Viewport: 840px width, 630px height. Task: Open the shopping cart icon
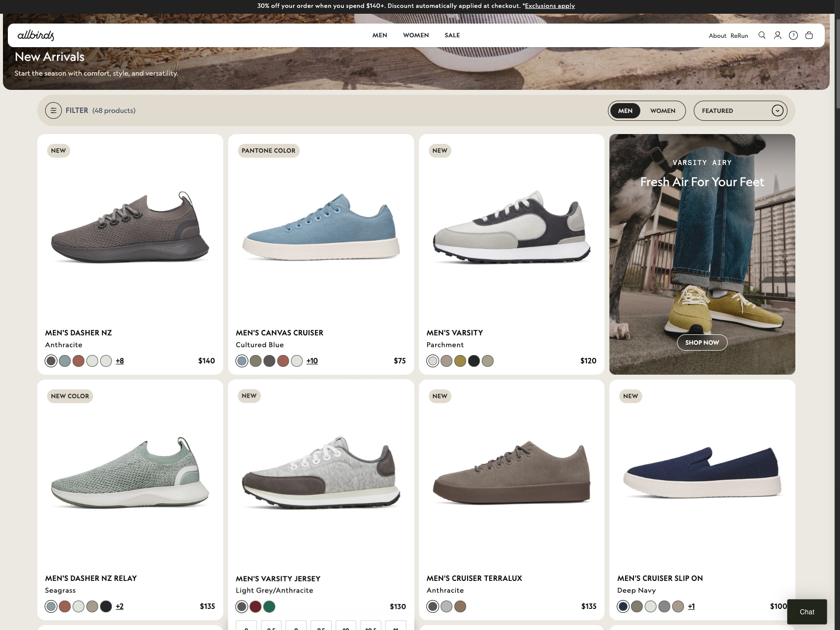pyautogui.click(x=809, y=35)
